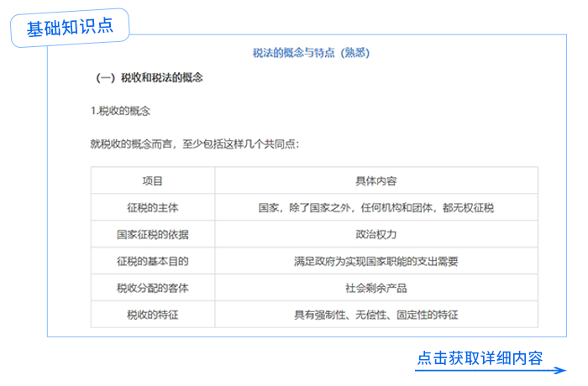The image size is (588, 386).
Task: Select the 税收的特征 row label
Action: pos(153,315)
